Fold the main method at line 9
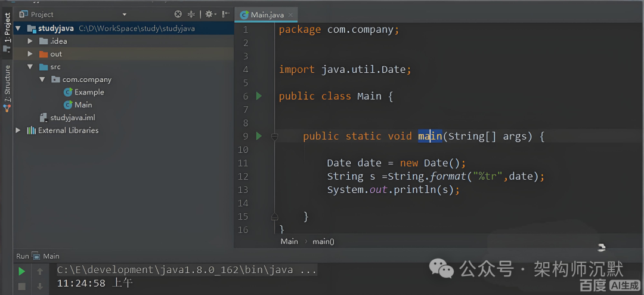The width and height of the screenshot is (644, 295). pyautogui.click(x=275, y=136)
